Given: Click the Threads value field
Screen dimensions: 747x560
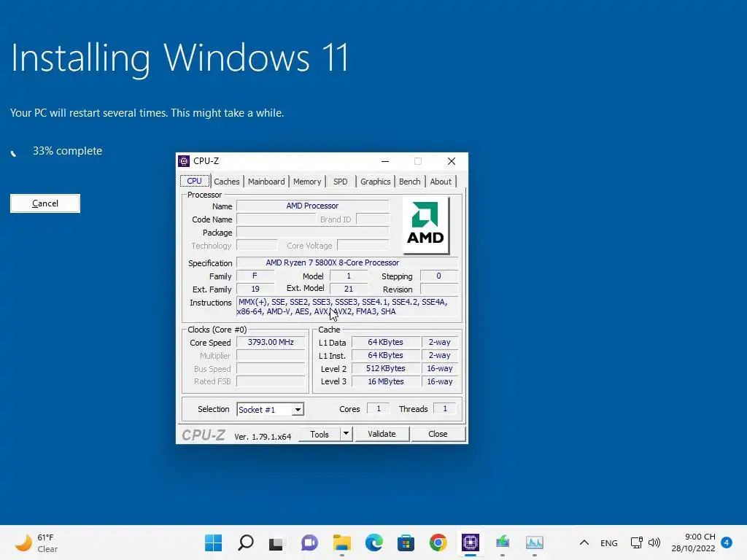Looking at the screenshot, I should point(445,408).
